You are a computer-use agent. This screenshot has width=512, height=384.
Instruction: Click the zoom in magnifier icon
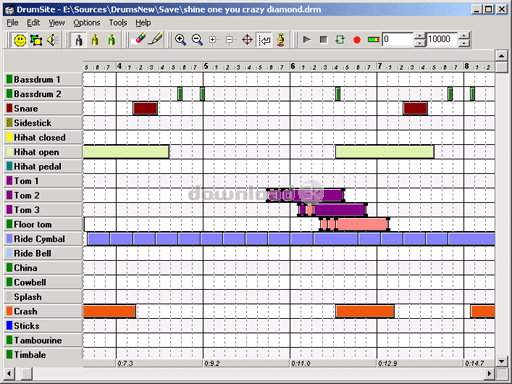(x=180, y=40)
